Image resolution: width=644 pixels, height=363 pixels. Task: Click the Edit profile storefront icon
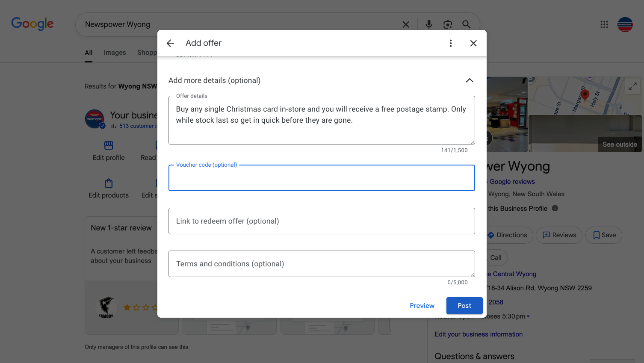(109, 145)
